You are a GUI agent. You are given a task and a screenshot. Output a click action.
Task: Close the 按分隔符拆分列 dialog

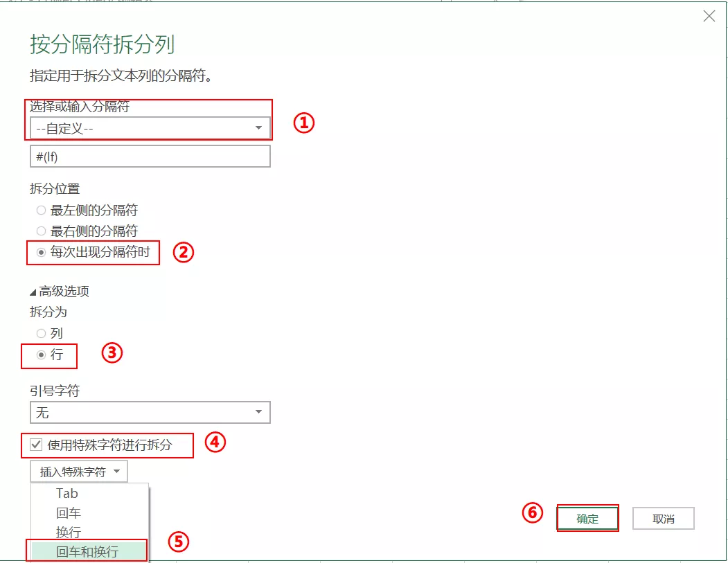pos(709,16)
